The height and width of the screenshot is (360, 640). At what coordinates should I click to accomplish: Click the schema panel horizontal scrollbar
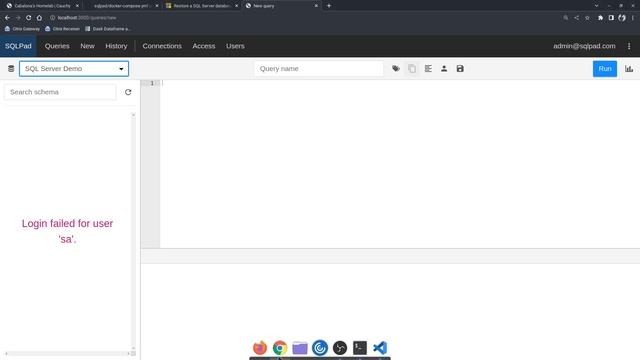(67, 353)
